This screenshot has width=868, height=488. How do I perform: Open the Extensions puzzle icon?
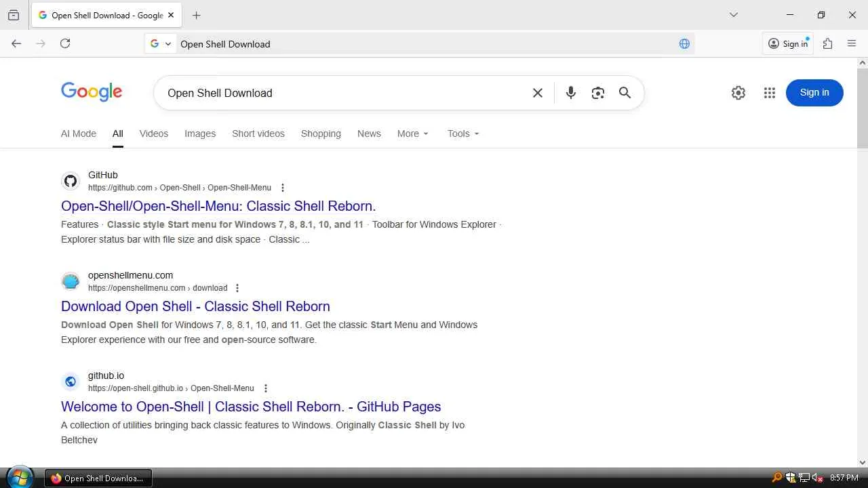pos(827,43)
